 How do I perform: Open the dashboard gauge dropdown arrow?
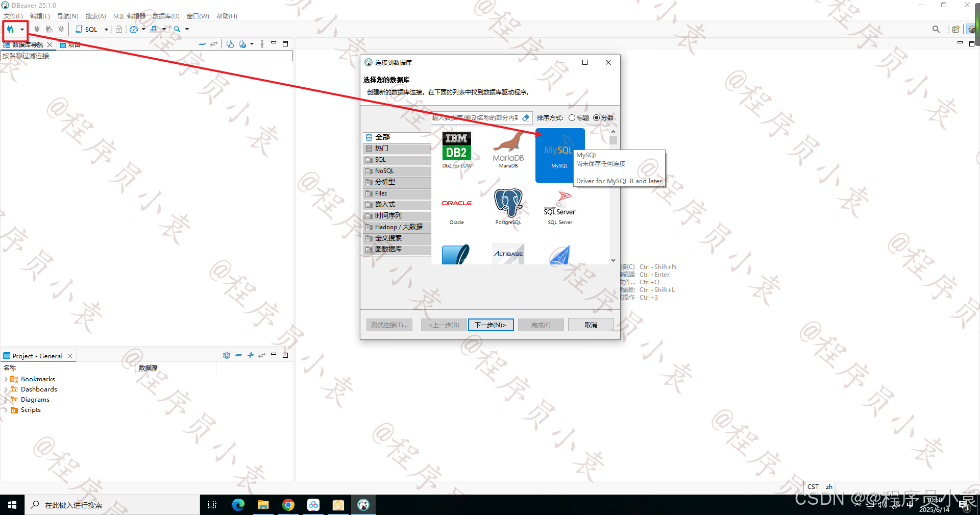pyautogui.click(x=143, y=30)
